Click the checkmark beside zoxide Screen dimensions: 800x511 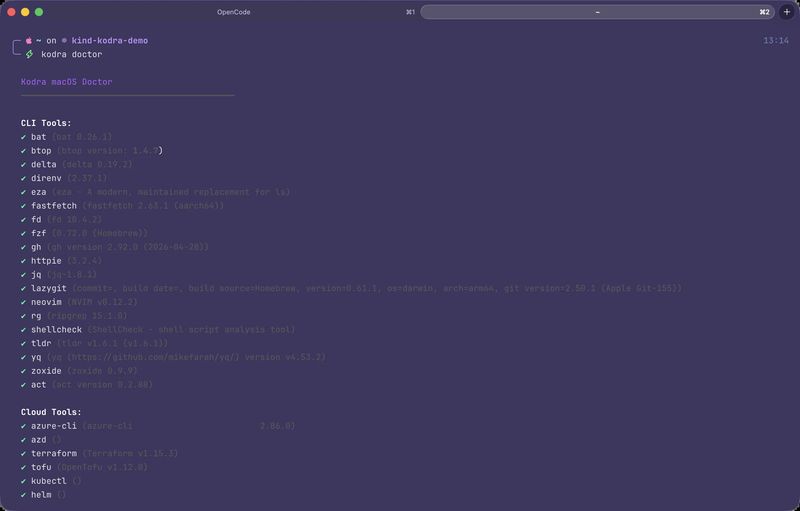(x=23, y=371)
